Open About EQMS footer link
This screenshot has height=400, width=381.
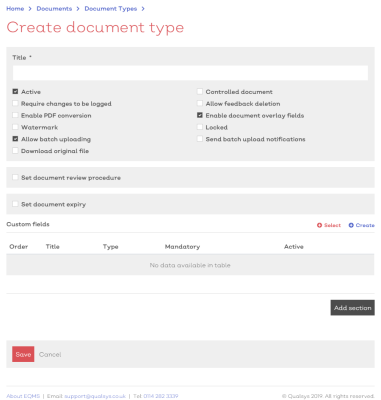pyautogui.click(x=23, y=396)
